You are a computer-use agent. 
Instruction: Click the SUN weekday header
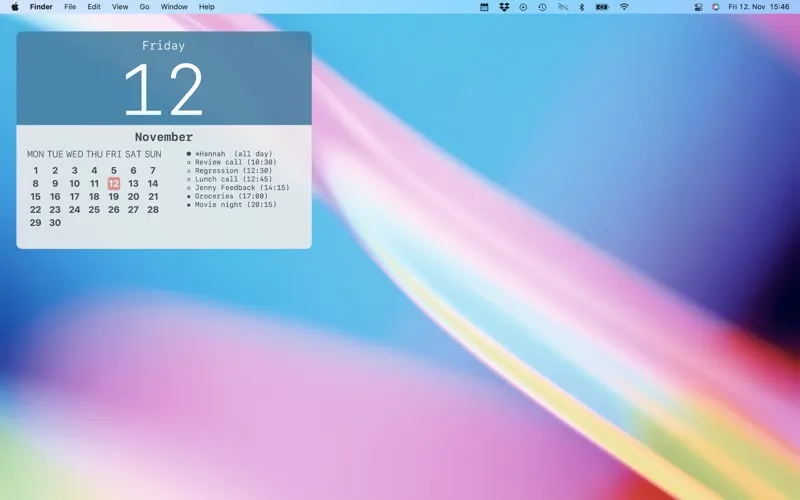pos(153,154)
